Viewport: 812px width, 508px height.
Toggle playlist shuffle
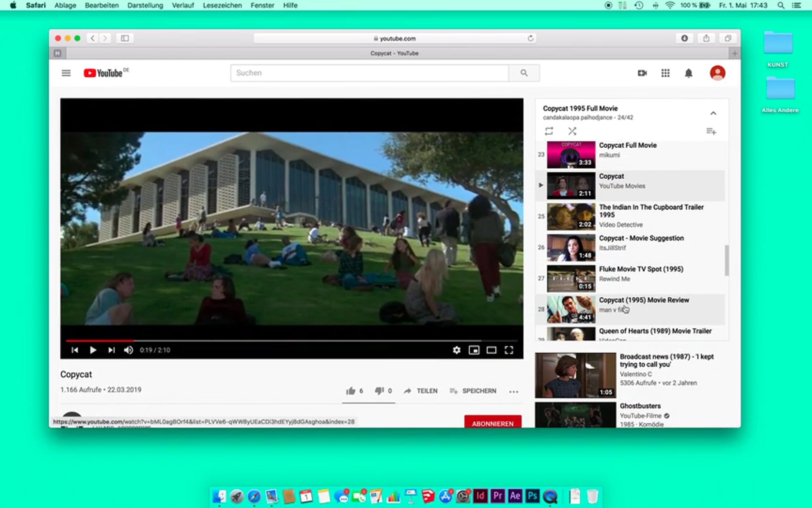point(572,131)
